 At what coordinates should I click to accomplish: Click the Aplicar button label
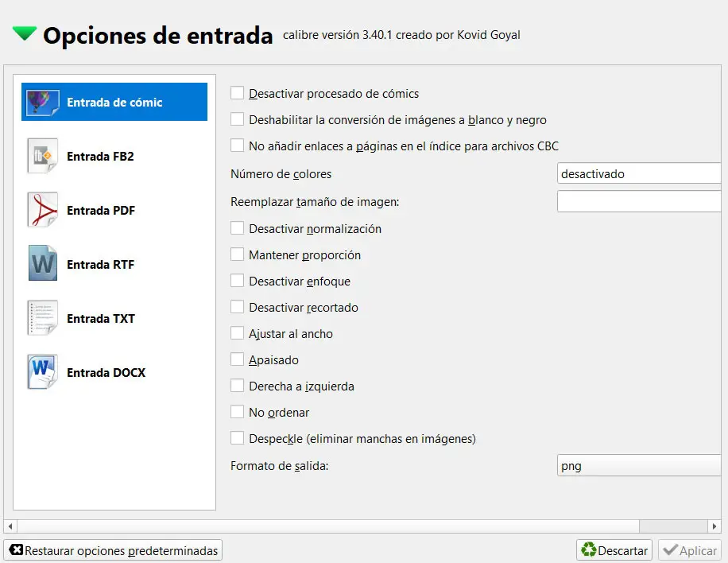[x=698, y=550]
